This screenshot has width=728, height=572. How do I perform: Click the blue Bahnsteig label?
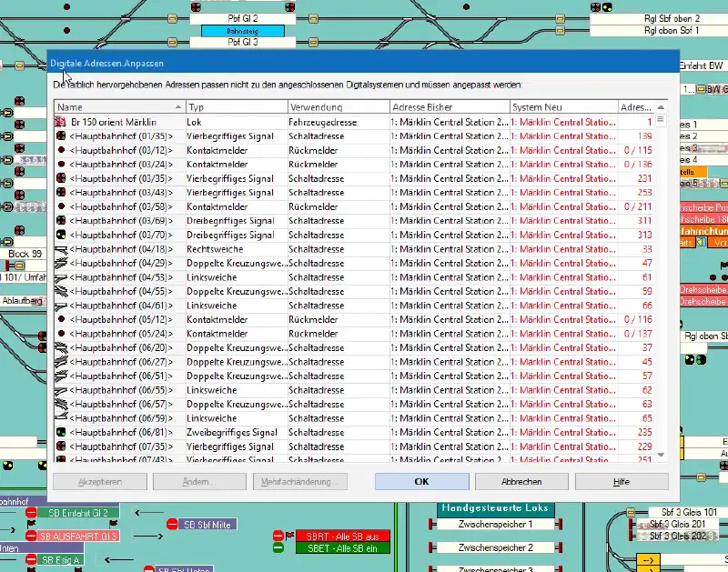(x=242, y=31)
